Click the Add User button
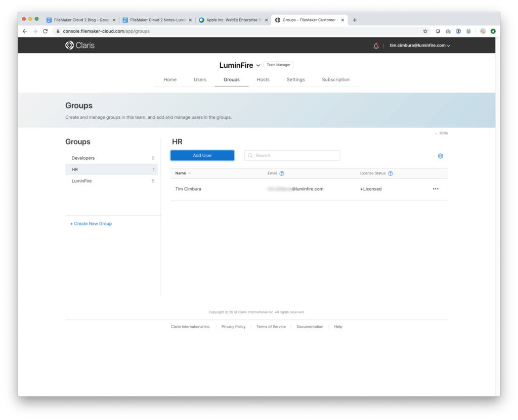This screenshot has width=518, height=420. click(202, 155)
